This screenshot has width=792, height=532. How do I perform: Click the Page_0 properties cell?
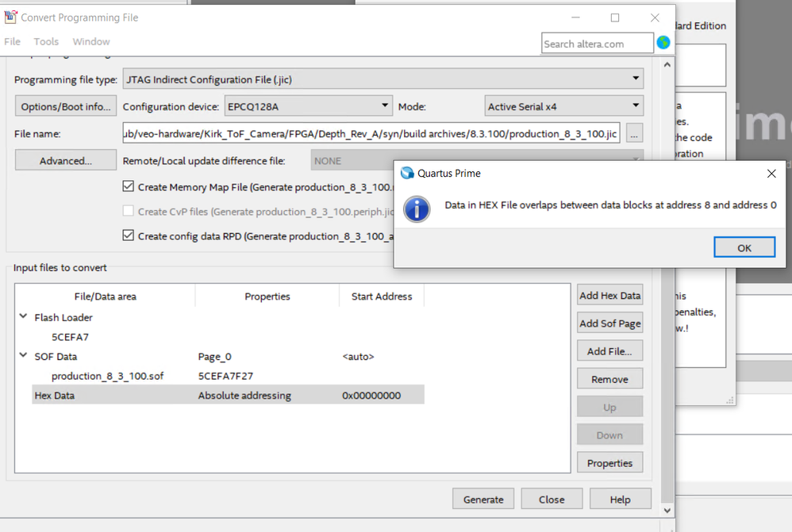215,356
